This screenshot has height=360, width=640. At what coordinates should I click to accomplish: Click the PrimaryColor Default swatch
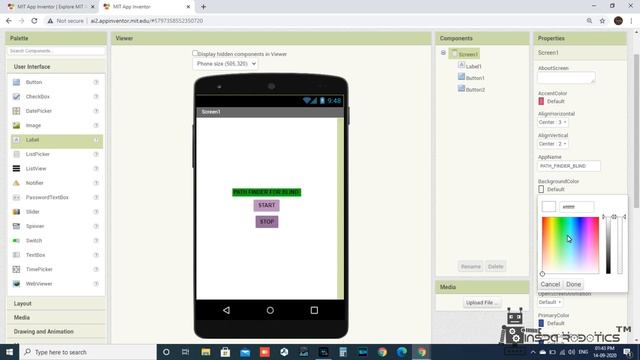click(x=541, y=323)
